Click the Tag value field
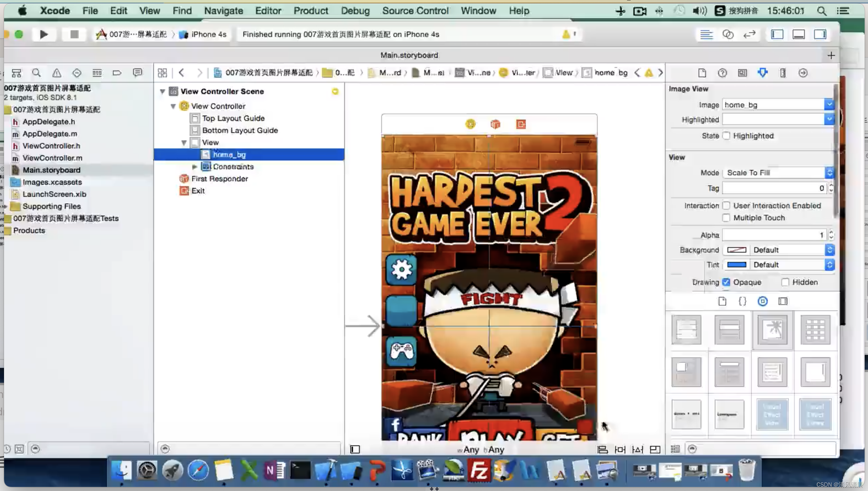The image size is (868, 491). pyautogui.click(x=774, y=188)
